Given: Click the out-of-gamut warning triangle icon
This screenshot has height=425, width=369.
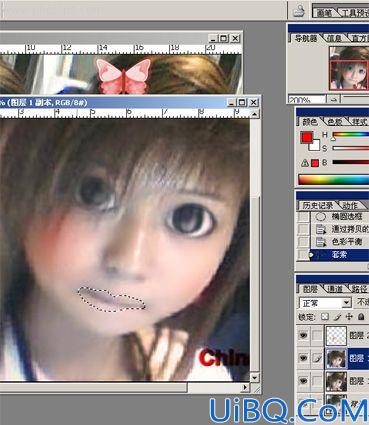Looking at the screenshot, I should pos(305,163).
